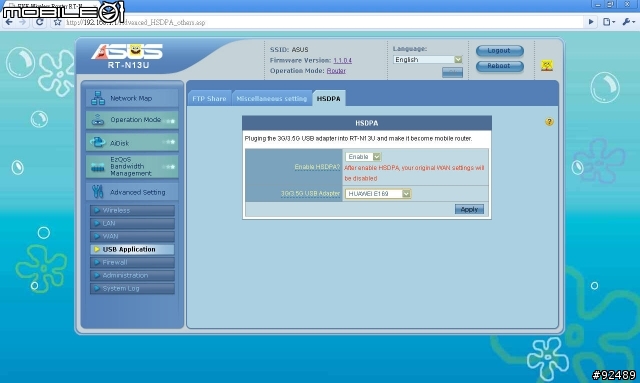Bookmark this page with star icon
The image size is (640, 383).
[58, 22]
